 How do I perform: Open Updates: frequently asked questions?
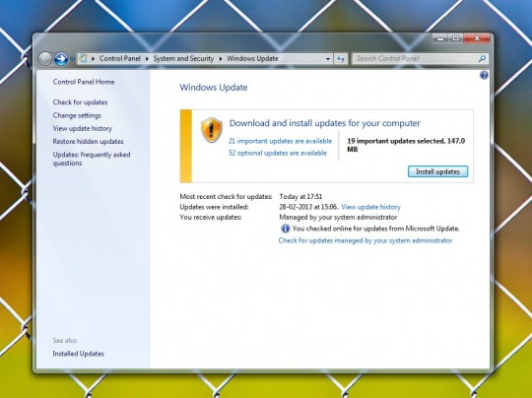(92, 159)
